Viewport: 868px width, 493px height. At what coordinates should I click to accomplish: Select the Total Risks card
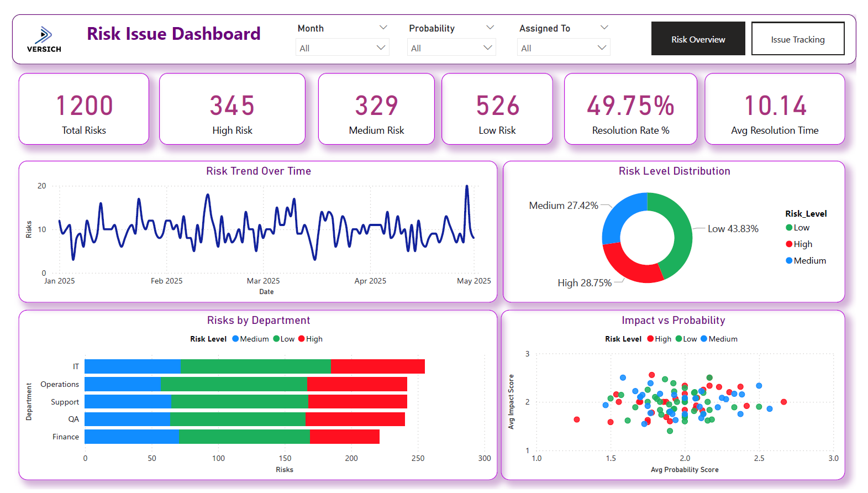(84, 109)
